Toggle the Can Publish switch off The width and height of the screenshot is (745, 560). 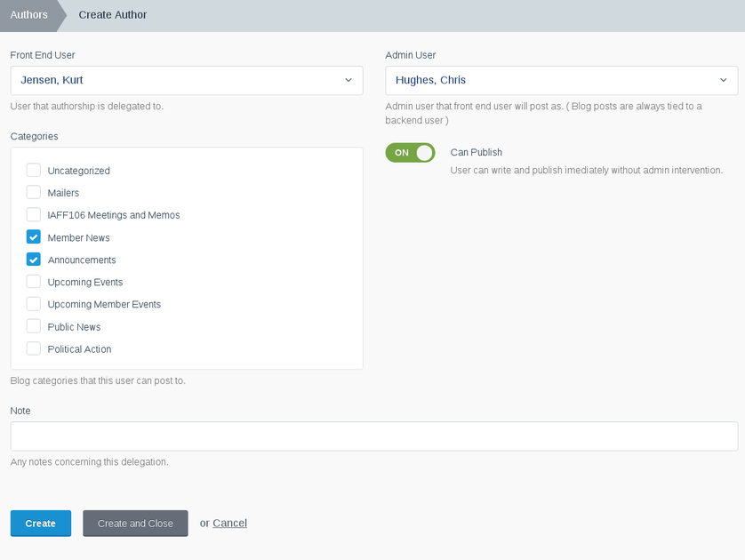point(410,153)
